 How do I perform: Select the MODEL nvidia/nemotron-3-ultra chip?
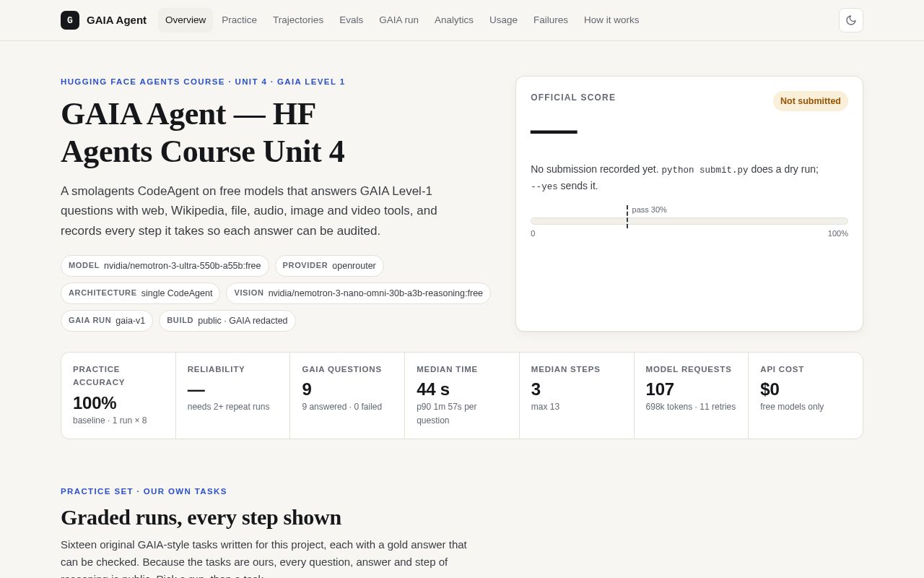pos(165,266)
